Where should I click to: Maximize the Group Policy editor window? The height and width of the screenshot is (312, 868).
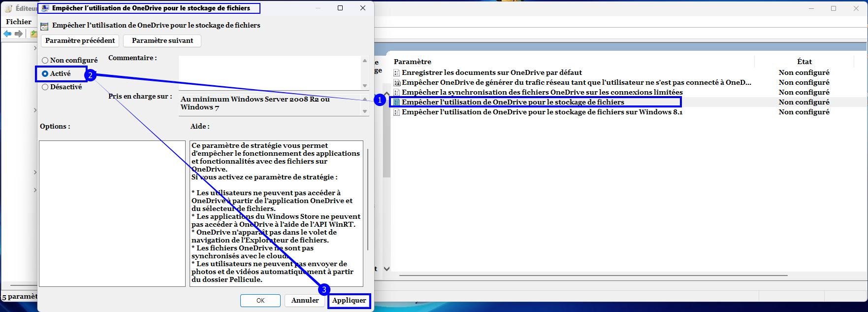tap(834, 8)
